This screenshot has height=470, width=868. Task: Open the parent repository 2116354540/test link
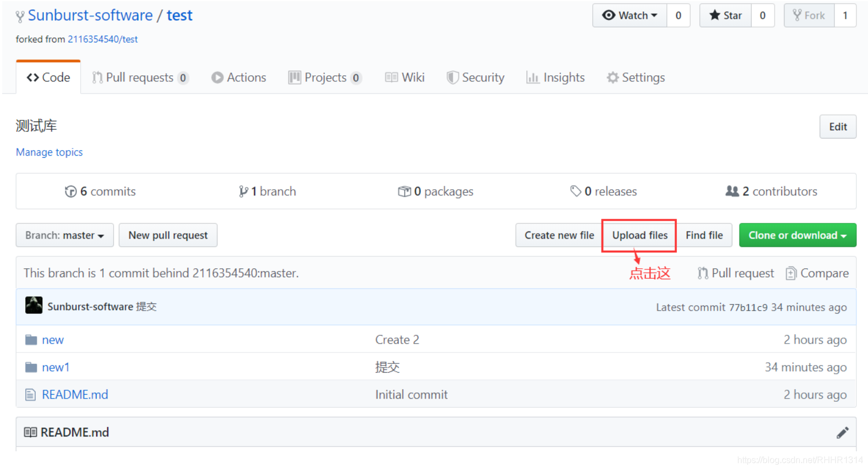(103, 39)
